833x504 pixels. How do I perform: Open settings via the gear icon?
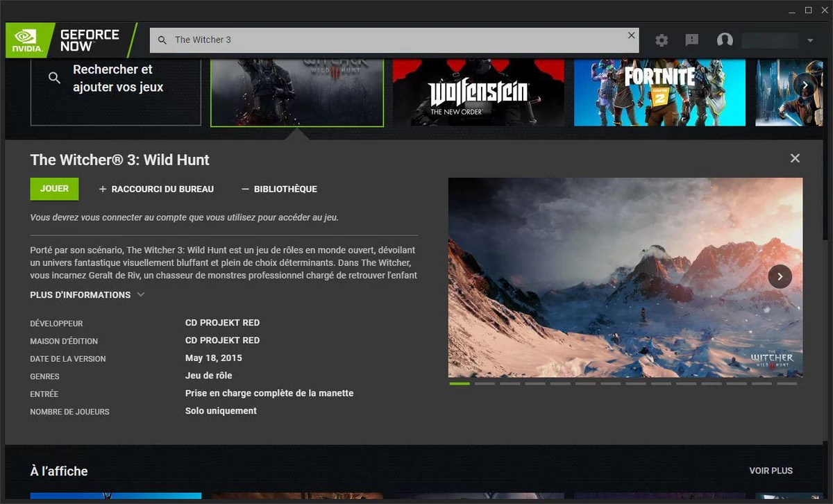pyautogui.click(x=662, y=40)
